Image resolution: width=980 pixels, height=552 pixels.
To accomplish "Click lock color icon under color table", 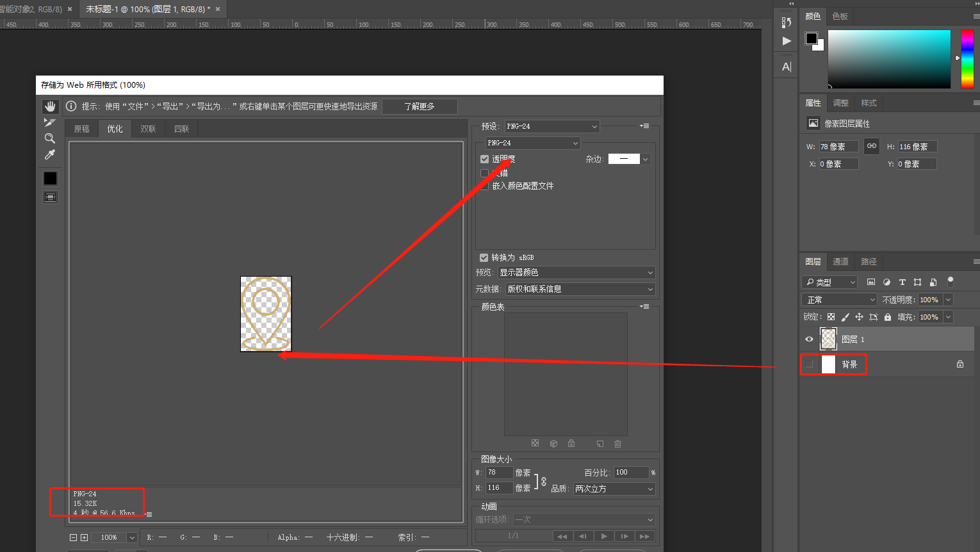I will click(x=571, y=443).
